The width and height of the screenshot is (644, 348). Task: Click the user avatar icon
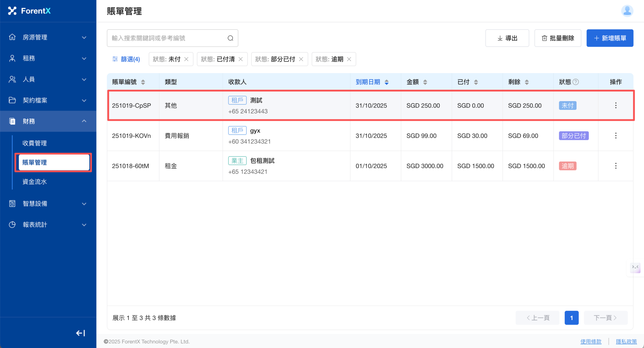tap(627, 11)
